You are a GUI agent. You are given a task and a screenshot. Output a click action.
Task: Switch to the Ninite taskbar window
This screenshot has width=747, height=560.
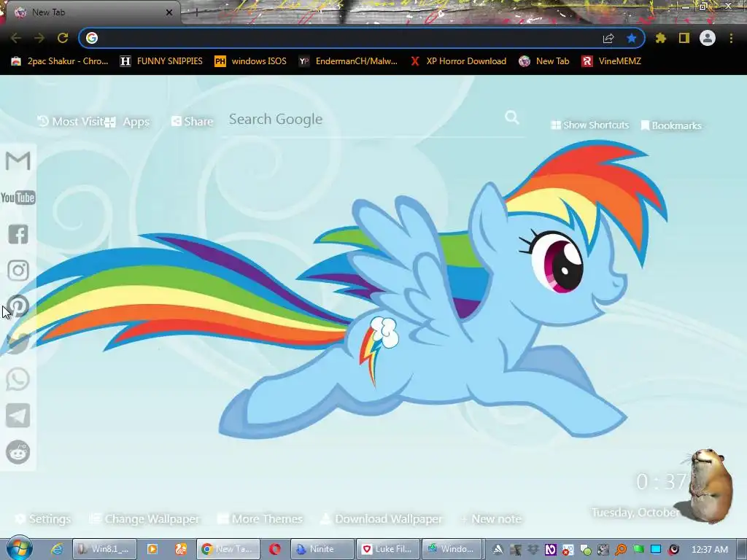coord(322,549)
